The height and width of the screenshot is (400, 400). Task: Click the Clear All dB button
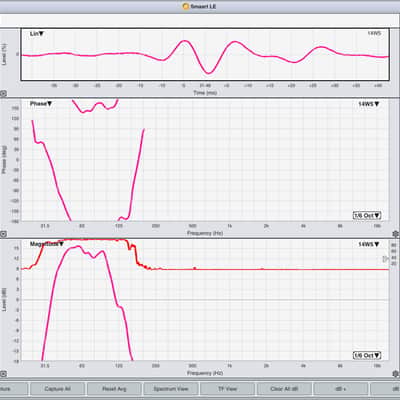click(284, 389)
